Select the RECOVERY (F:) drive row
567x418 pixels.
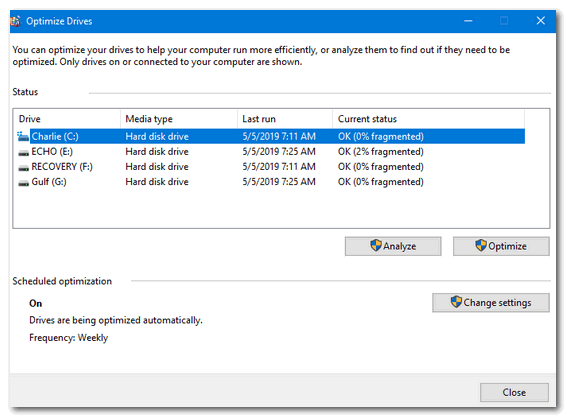pos(270,167)
